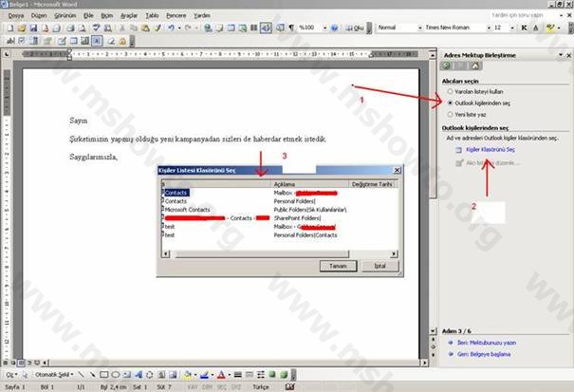Open the Çiz drawing menu dropdown
The width and height of the screenshot is (574, 392).
[x=11, y=375]
